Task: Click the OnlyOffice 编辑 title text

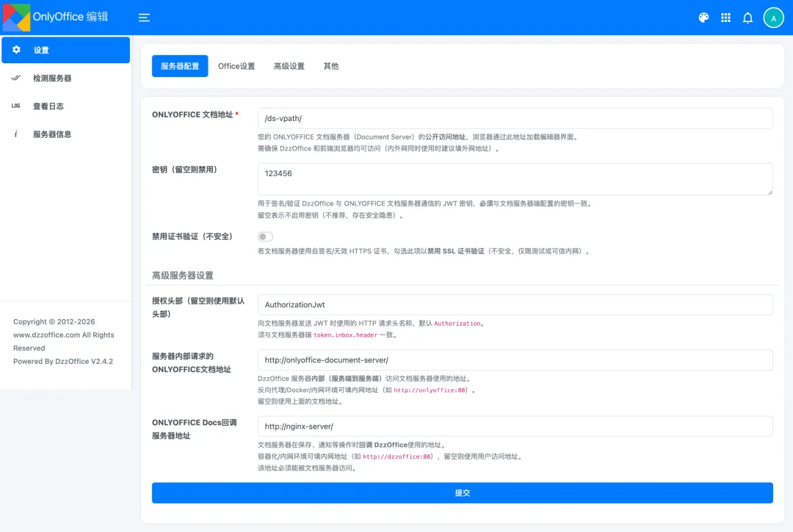Action: pos(70,17)
